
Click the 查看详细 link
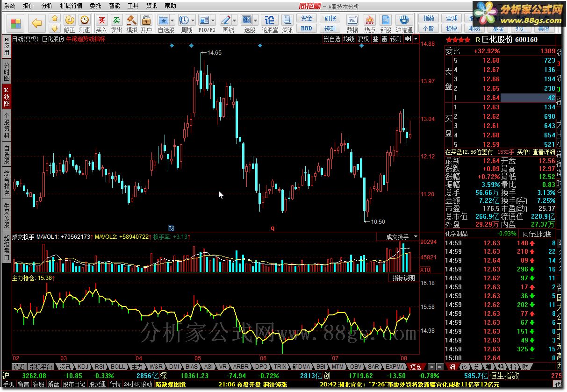(544, 152)
